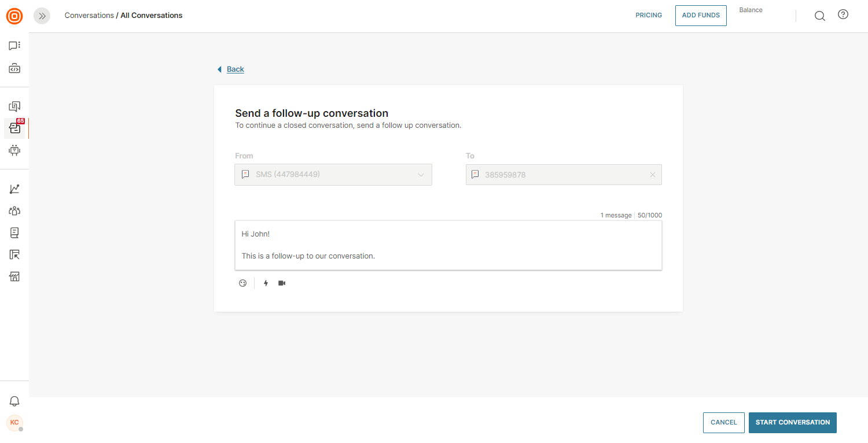Open the help question mark icon
The width and height of the screenshot is (868, 443).
(843, 15)
